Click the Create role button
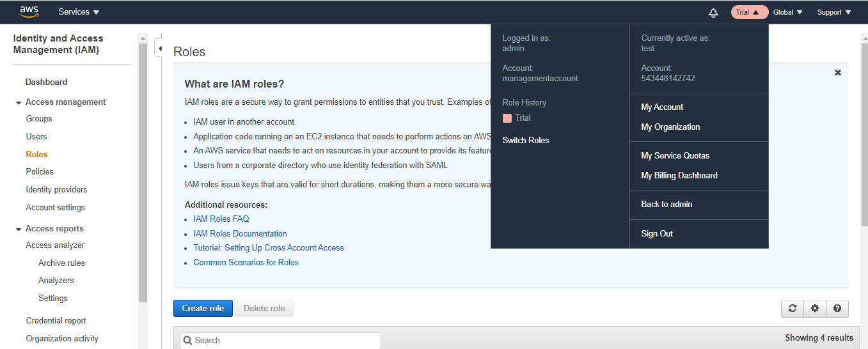 203,309
